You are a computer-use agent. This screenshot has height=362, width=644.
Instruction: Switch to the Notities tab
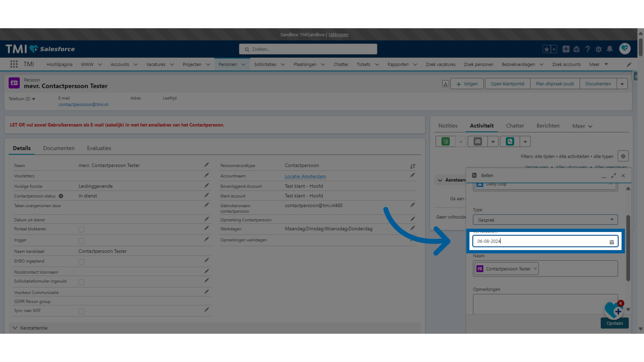[x=448, y=126]
